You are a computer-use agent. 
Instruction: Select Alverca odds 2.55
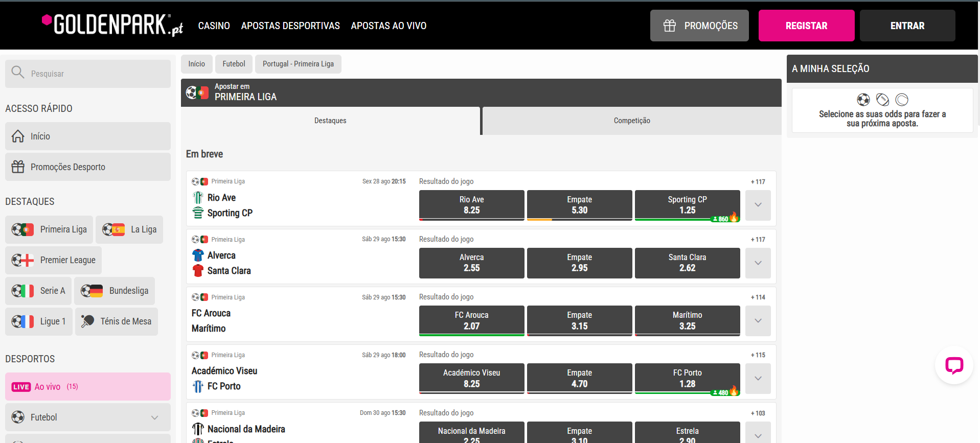tap(472, 263)
